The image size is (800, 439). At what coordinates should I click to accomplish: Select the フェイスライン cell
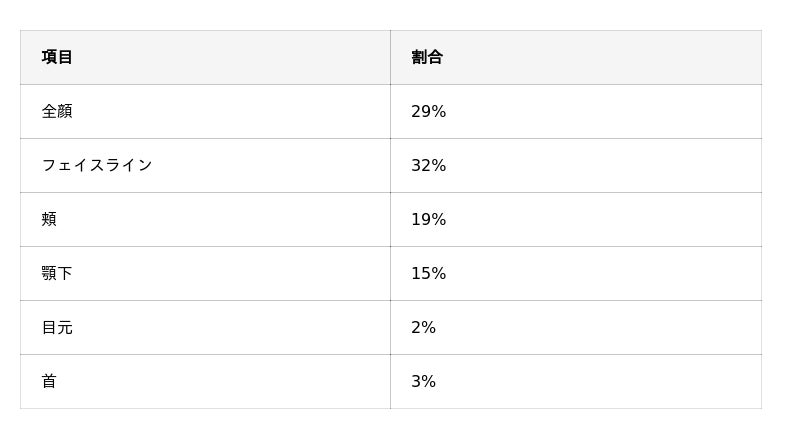(x=97, y=165)
